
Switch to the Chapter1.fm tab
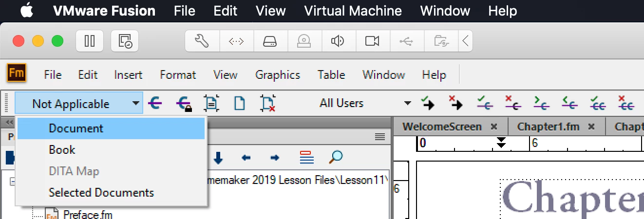[549, 127]
